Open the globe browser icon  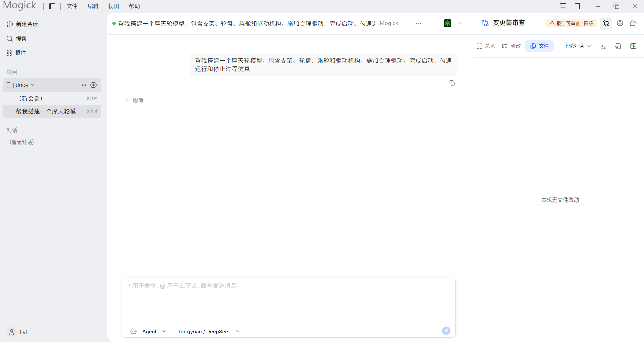(x=620, y=23)
